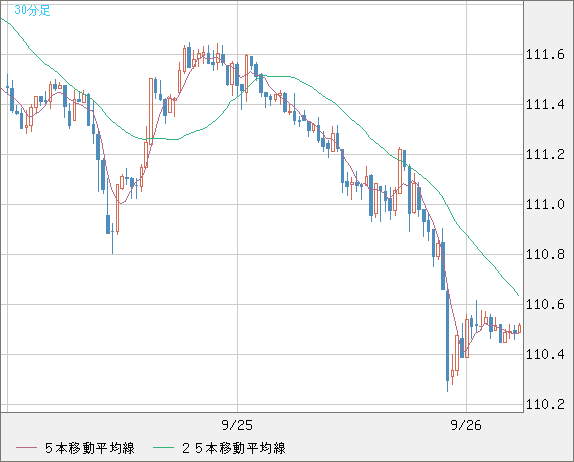This screenshot has width=574, height=462.
Task: Click the 111.4 price axis label
Action: (545, 105)
